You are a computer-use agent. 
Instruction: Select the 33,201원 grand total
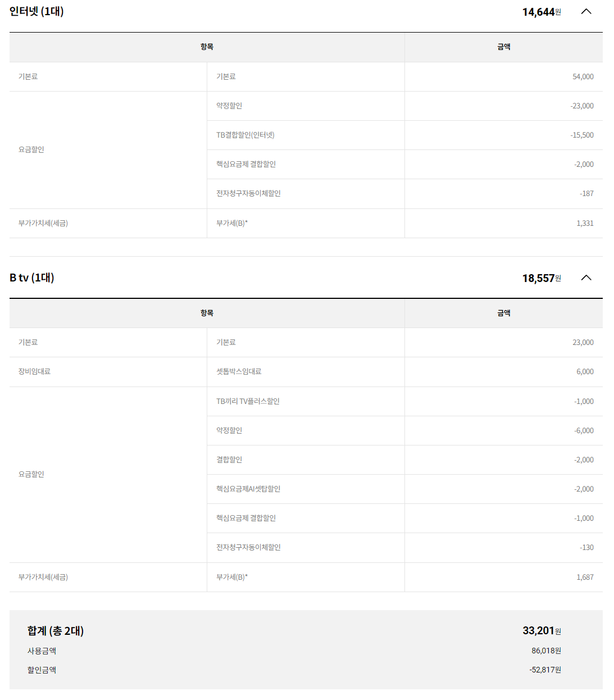point(541,631)
